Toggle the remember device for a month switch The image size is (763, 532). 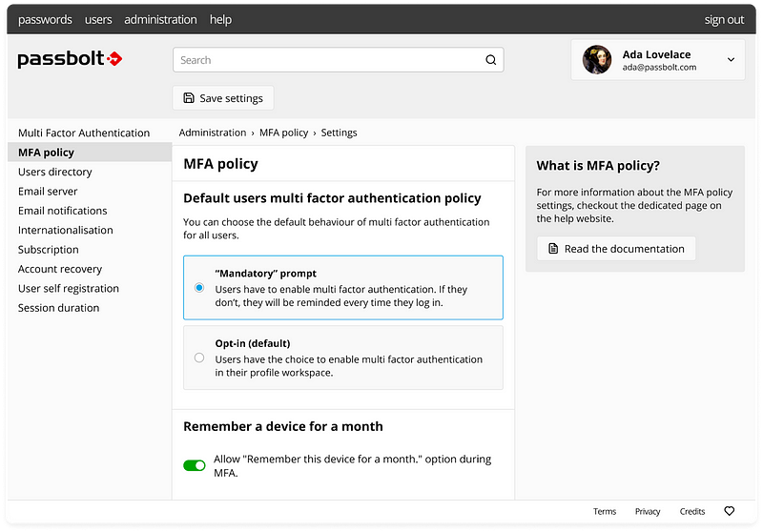tap(195, 465)
